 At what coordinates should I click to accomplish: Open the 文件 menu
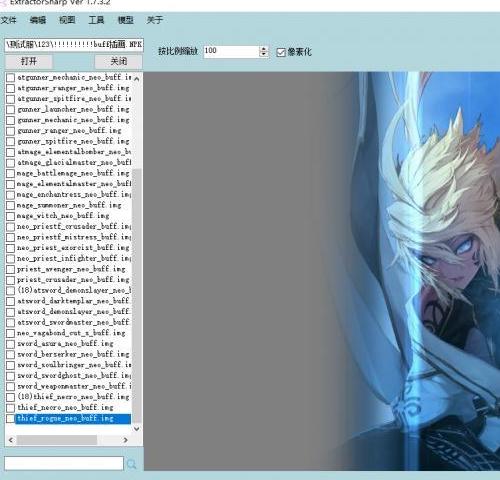[9, 20]
